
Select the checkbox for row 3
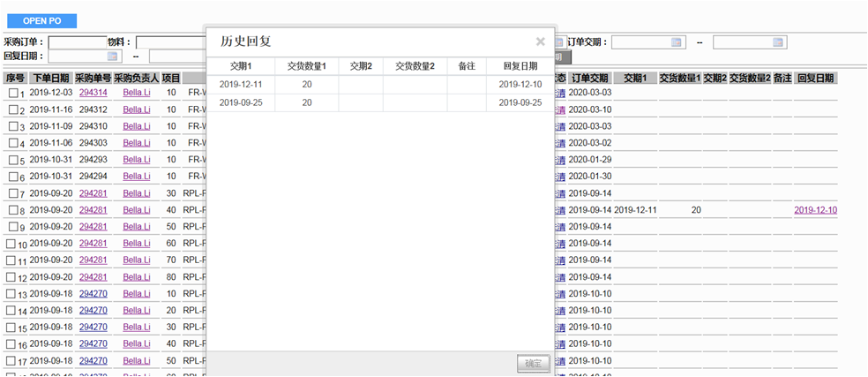13,126
